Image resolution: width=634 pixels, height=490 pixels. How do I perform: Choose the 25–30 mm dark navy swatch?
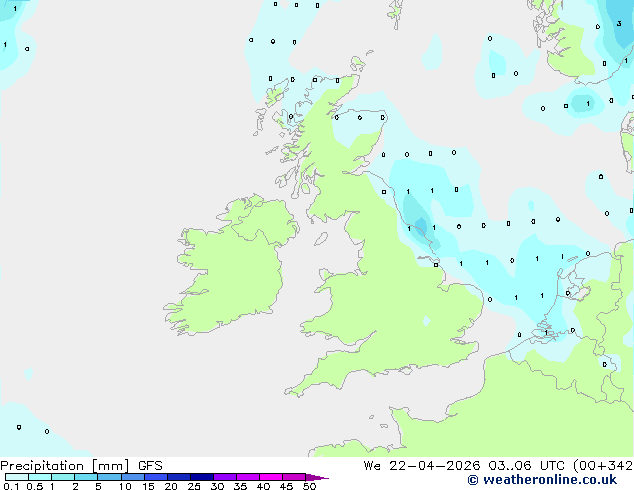tap(201, 477)
